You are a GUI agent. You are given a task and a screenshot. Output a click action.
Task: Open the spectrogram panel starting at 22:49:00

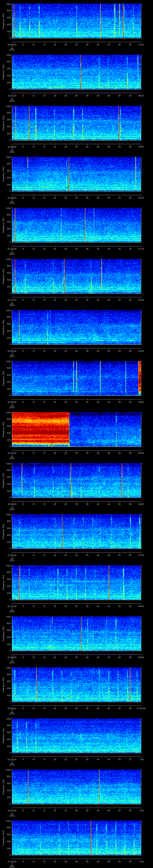(77, 174)
